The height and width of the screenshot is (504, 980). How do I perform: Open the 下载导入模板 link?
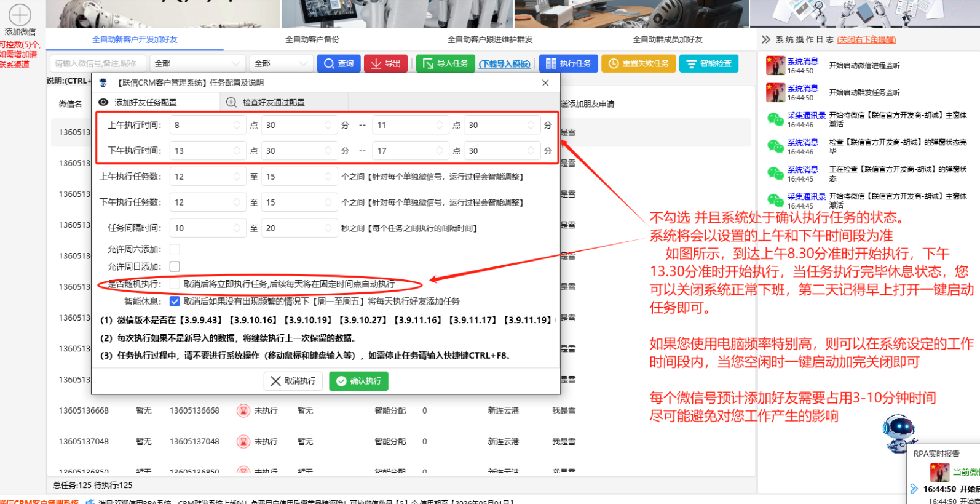(x=505, y=64)
